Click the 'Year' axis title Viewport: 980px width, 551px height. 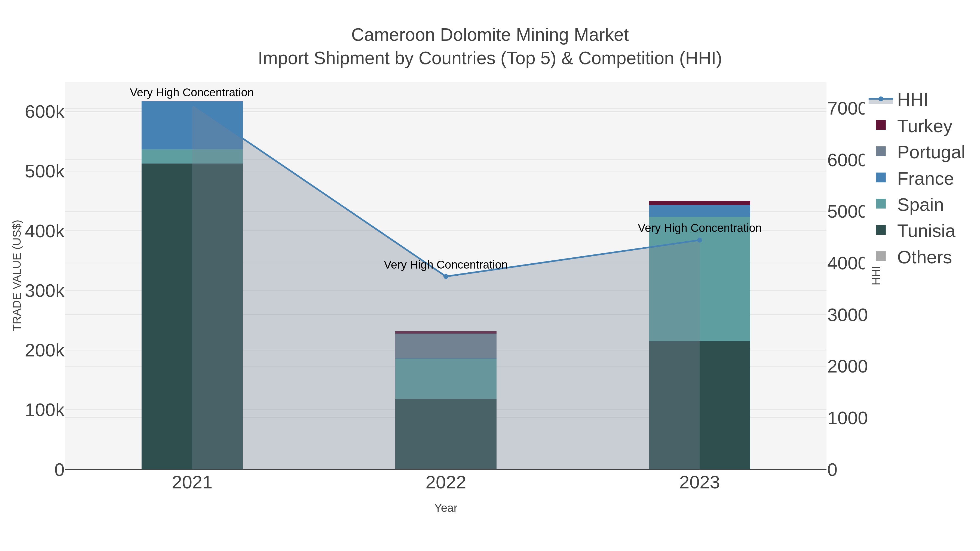point(446,508)
